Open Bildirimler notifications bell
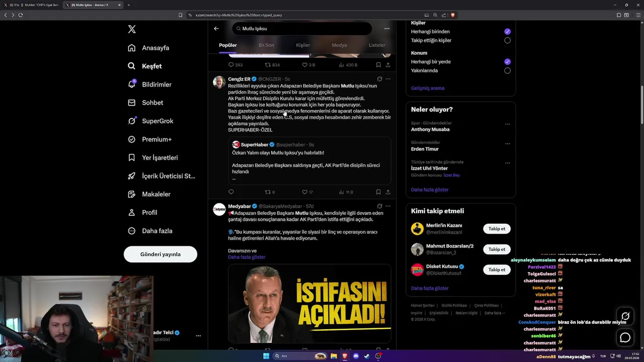Viewport: 644px width, 362px height. coord(150,84)
